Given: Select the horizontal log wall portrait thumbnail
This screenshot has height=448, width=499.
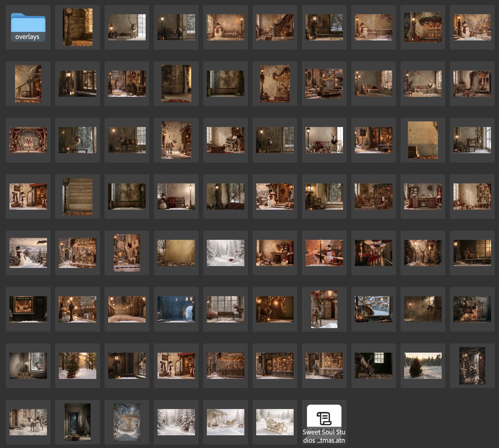Looking at the screenshot, I should [77, 196].
